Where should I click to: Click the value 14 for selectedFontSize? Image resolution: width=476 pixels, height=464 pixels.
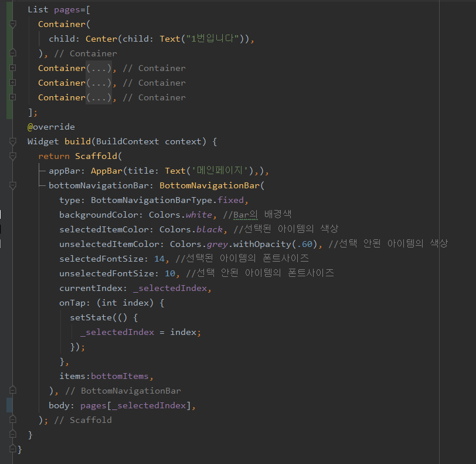click(159, 259)
